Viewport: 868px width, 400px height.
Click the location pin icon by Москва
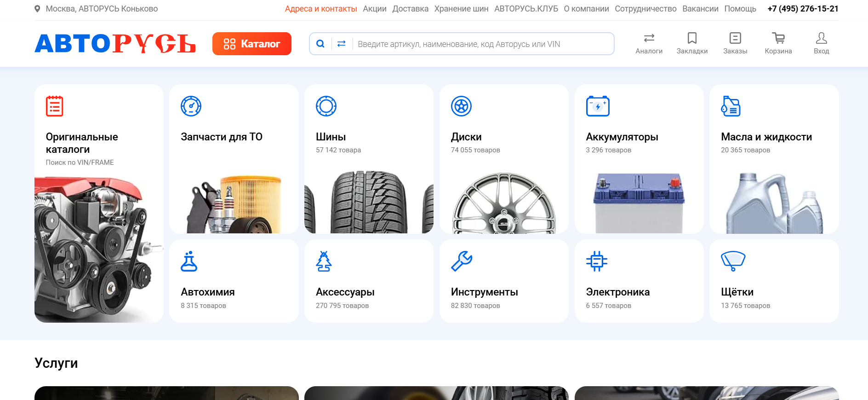point(37,9)
